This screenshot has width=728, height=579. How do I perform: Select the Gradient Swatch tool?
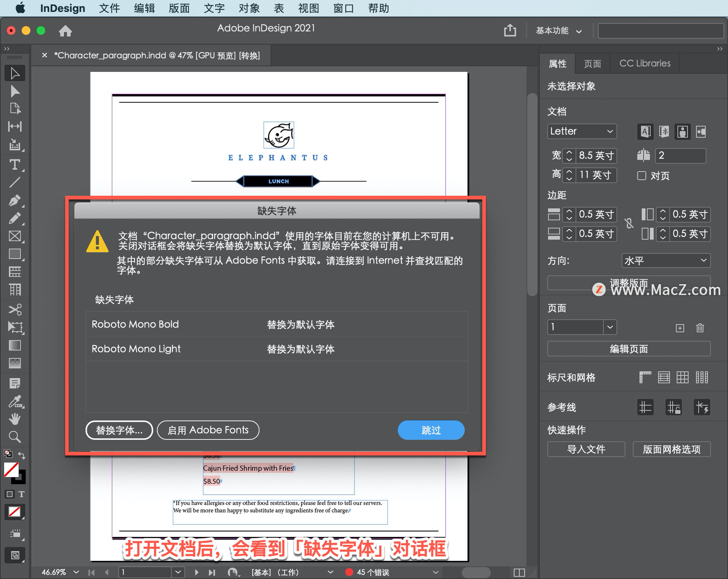click(x=15, y=345)
